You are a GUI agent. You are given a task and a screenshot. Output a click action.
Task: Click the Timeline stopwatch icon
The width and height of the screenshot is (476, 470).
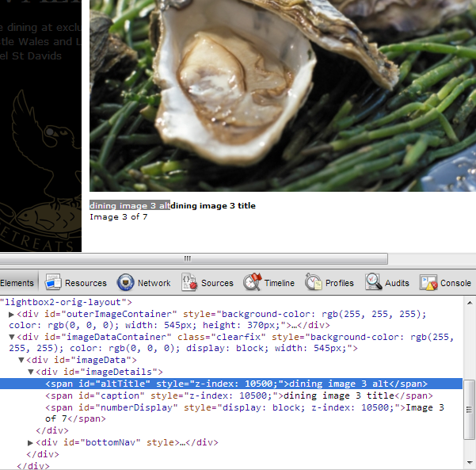(x=252, y=282)
